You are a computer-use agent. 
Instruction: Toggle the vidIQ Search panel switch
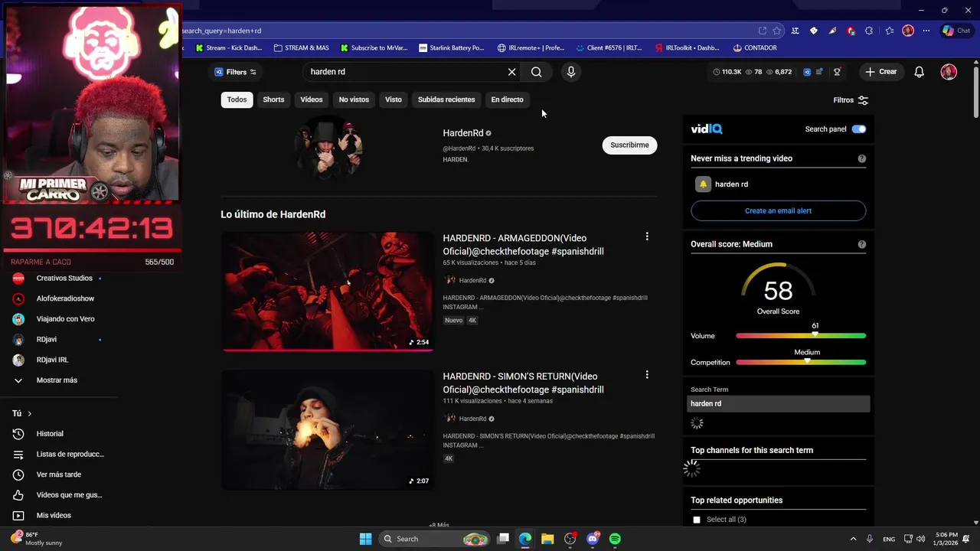(859, 129)
